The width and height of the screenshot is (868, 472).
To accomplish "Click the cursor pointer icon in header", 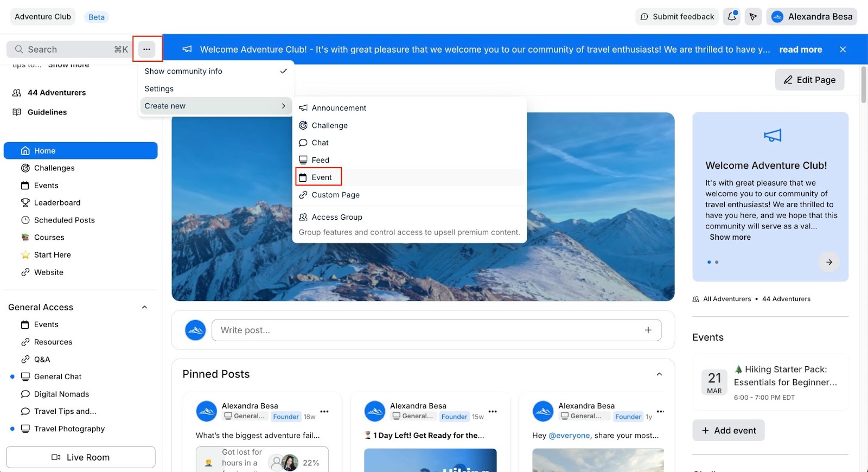I will 753,17.
